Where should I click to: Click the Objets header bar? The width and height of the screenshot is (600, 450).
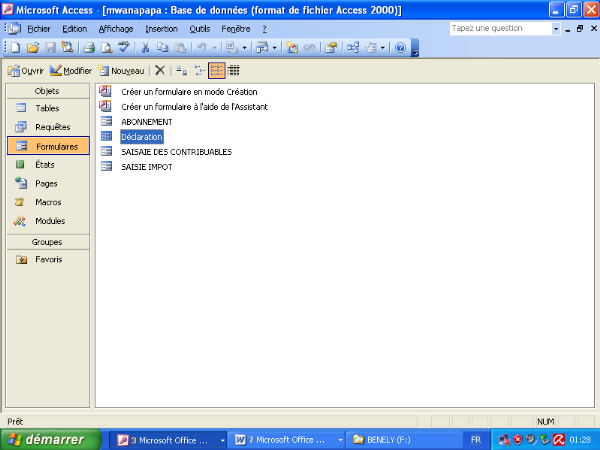(48, 91)
